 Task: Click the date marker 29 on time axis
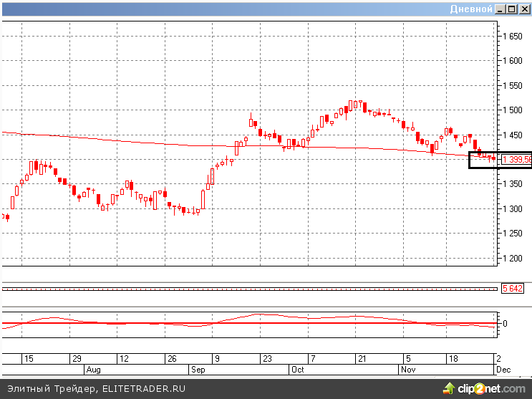pos(76,359)
